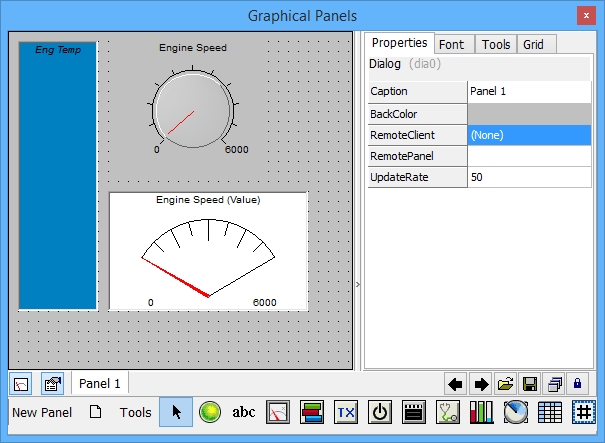Collapse the properties pane splitter arrow
This screenshot has width=605, height=443.
(x=359, y=285)
